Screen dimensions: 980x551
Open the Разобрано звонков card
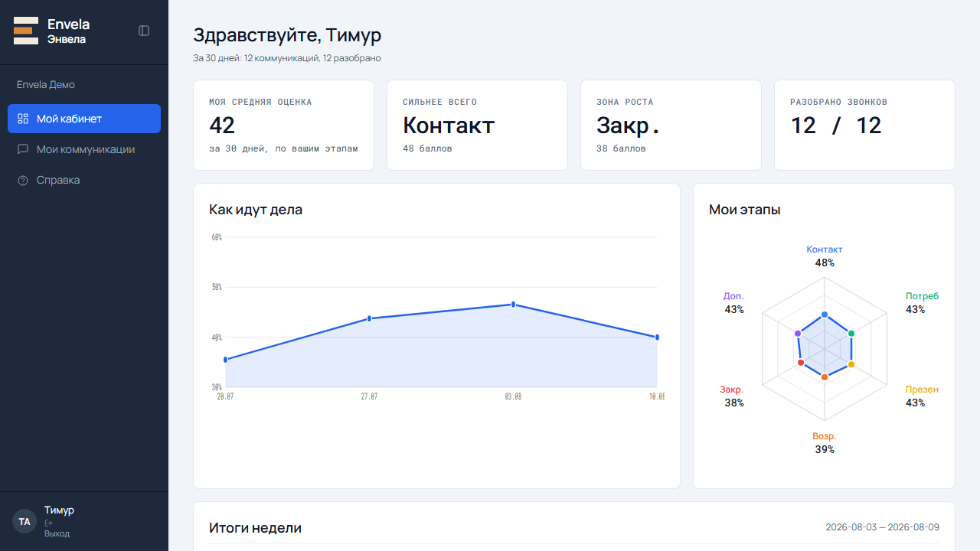point(864,125)
